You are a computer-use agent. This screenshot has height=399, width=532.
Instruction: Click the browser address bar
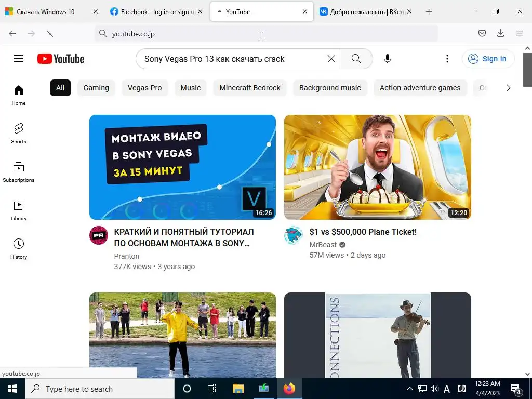[267, 34]
